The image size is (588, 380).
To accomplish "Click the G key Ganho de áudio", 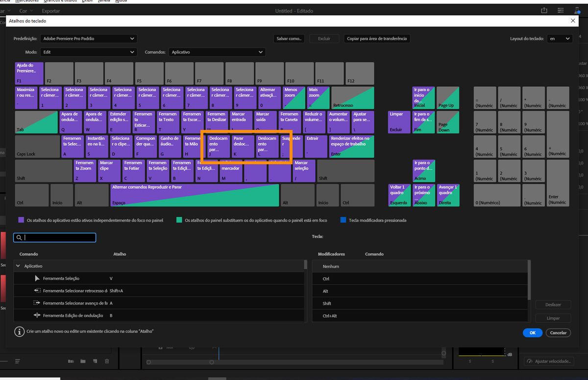I will (171, 147).
